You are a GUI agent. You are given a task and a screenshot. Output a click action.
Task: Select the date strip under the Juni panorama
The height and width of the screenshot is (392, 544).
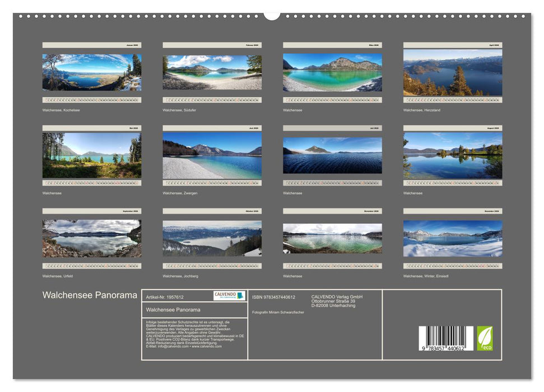212,181
